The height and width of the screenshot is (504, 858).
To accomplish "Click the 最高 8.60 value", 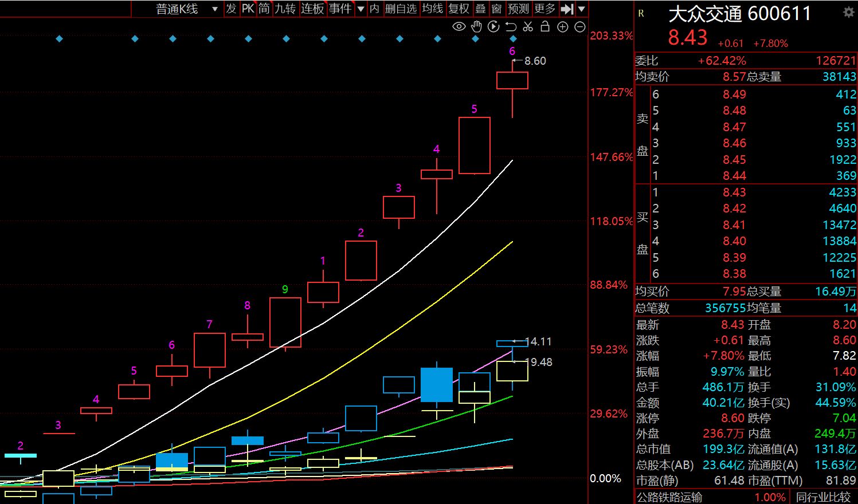I will [x=844, y=340].
